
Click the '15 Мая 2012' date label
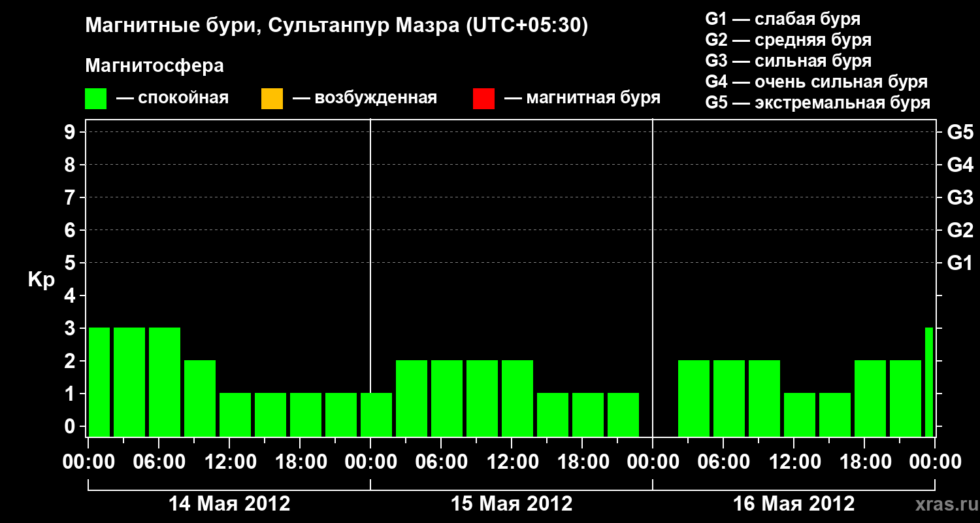coord(512,503)
